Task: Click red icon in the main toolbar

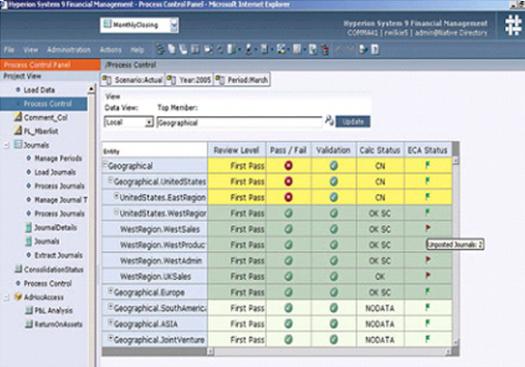Action: click(x=324, y=50)
